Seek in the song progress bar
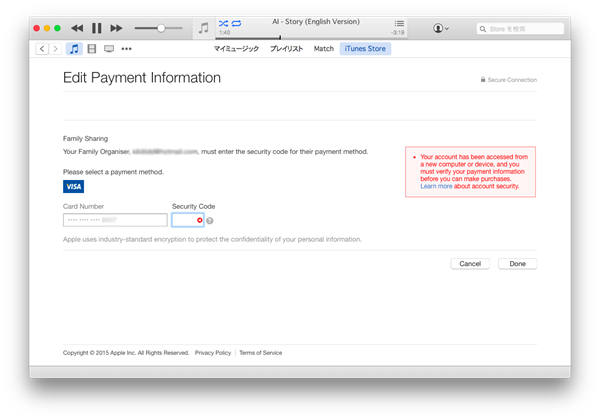This screenshot has height=420, width=600. 311,37
